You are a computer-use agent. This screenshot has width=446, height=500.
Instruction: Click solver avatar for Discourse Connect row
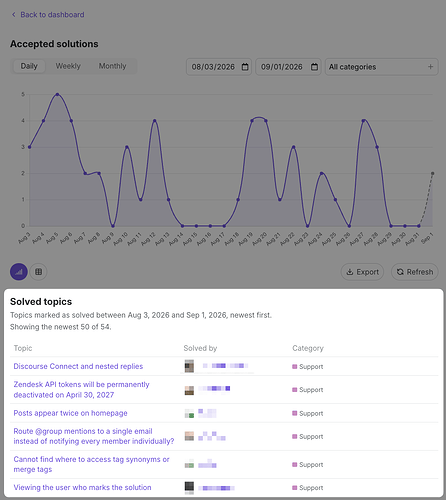click(x=189, y=366)
